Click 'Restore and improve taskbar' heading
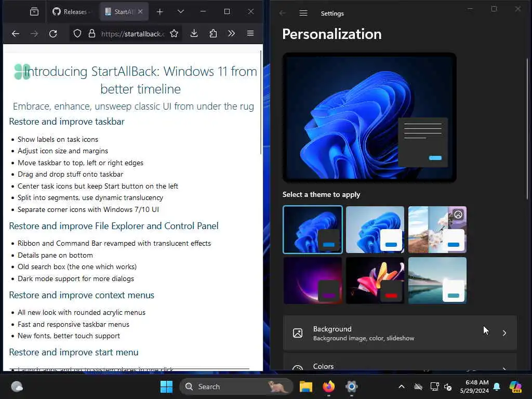532x399 pixels. (66, 122)
